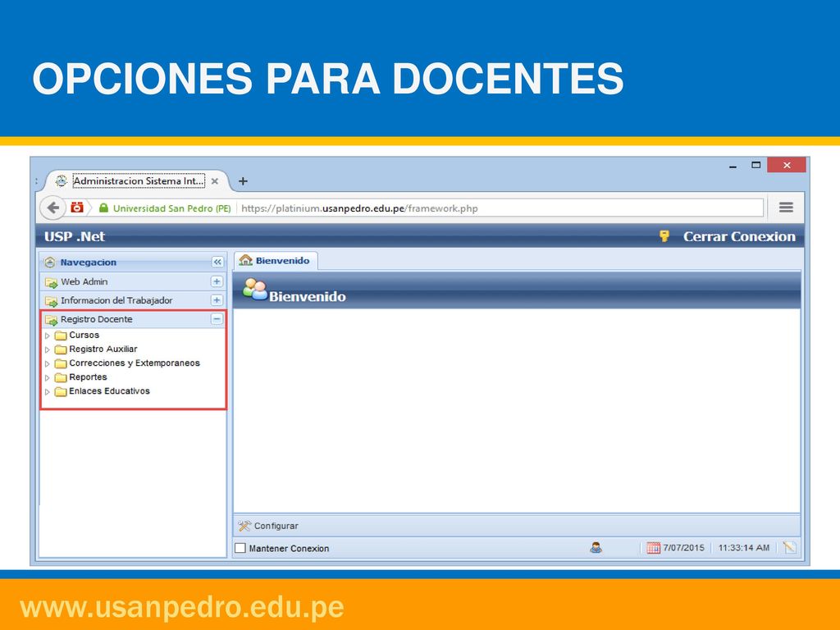840x630 pixels.
Task: Click the green padlock security icon
Action: 104,208
